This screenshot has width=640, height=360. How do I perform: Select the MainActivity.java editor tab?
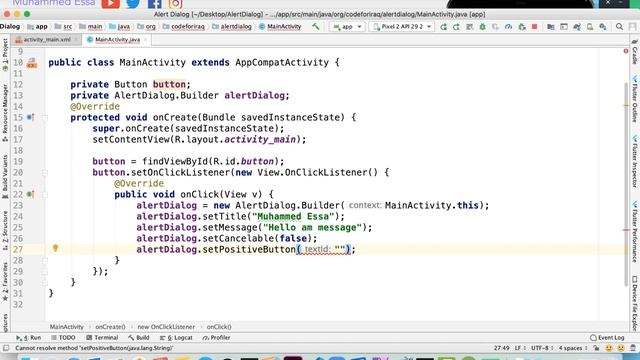(x=117, y=40)
